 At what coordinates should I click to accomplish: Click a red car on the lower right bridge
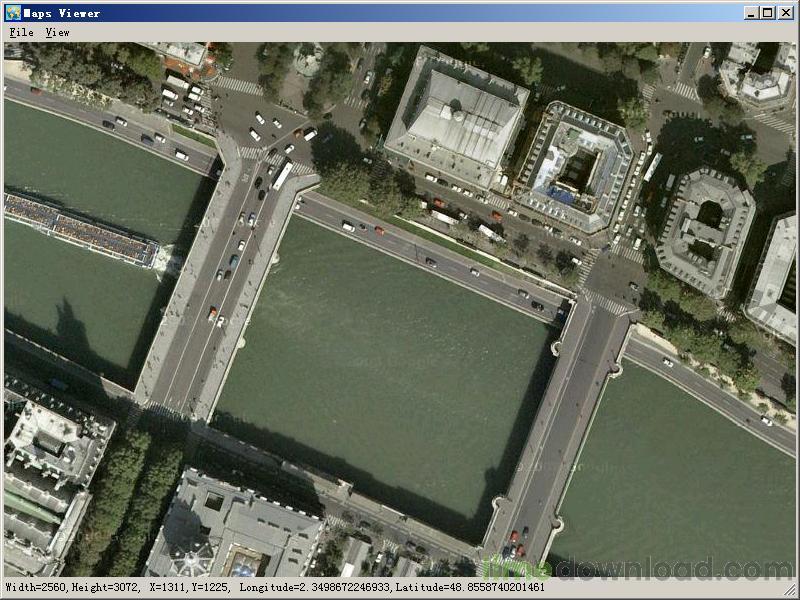coord(515,535)
